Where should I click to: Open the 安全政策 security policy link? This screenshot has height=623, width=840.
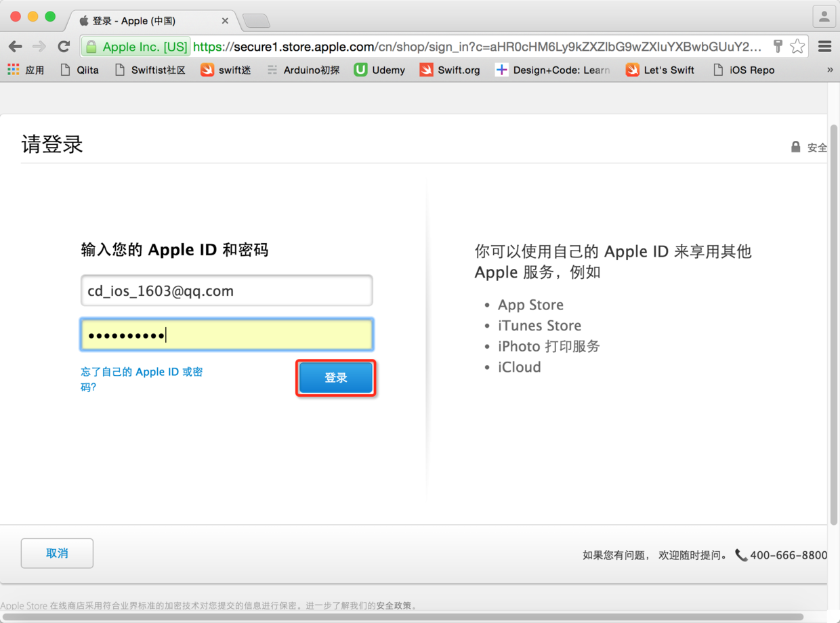[393, 605]
